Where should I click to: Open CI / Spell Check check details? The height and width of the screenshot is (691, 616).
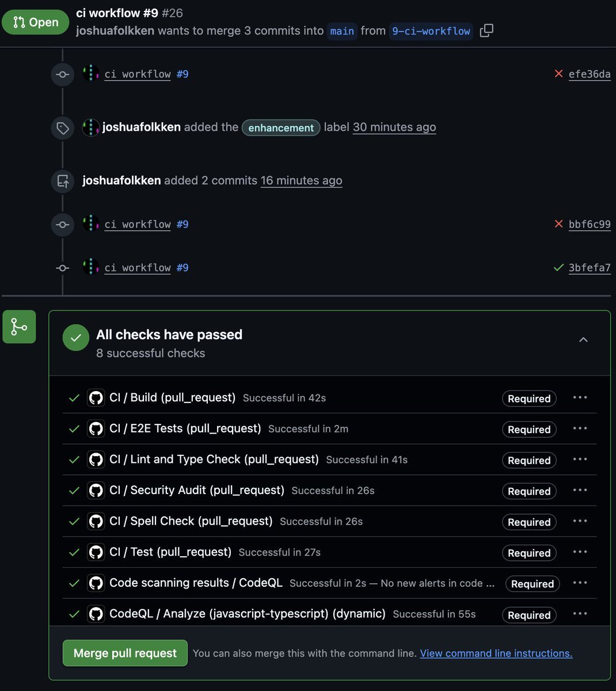point(191,521)
